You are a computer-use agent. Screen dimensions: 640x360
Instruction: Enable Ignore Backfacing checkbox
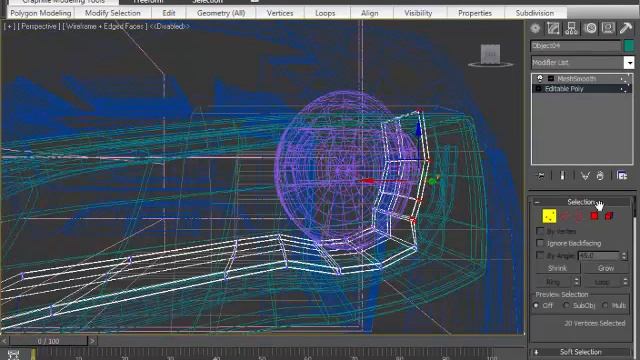[x=540, y=243]
